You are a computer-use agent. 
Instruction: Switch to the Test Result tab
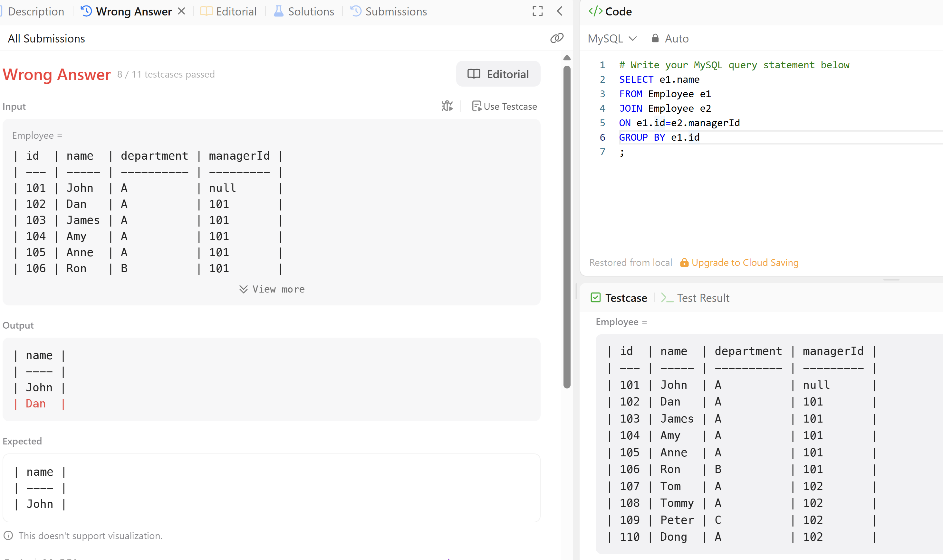tap(695, 298)
